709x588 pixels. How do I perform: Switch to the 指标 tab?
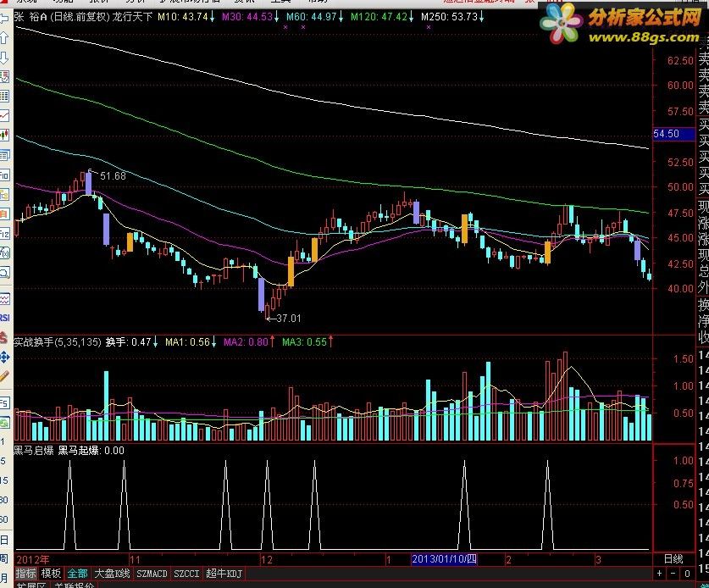[x=25, y=574]
